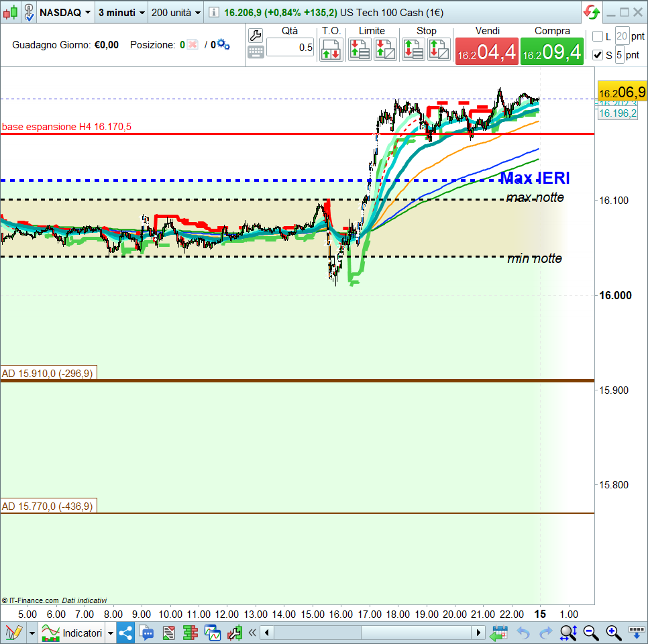Click the scrollbar left arrow
Viewport: 648px width, 644px height.
point(267,633)
